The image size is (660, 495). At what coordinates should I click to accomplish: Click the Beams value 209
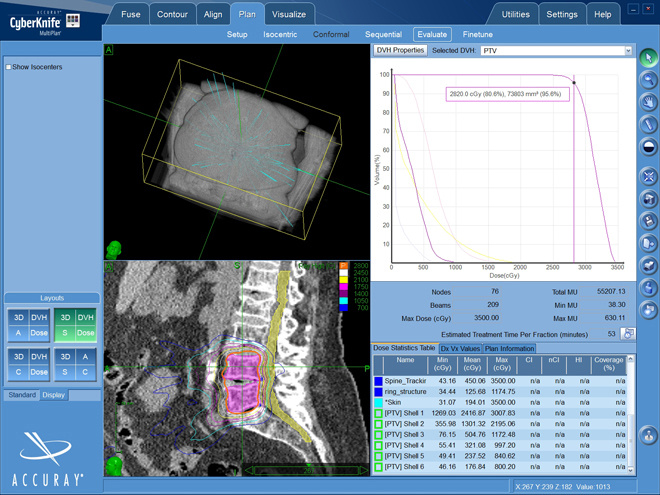[x=493, y=304]
